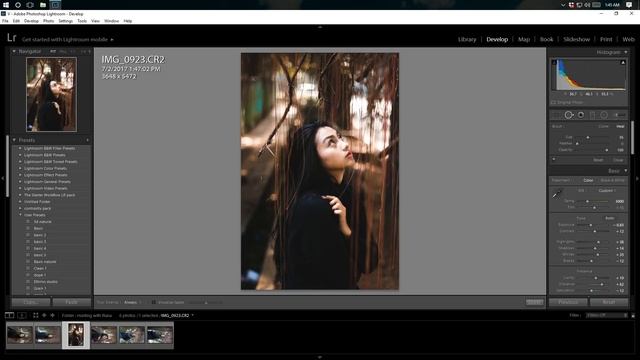Click the Previous button
The height and width of the screenshot is (360, 640).
tap(568, 302)
